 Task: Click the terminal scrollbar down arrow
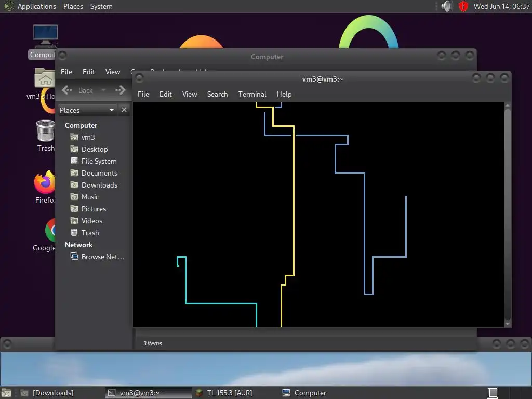(x=508, y=324)
